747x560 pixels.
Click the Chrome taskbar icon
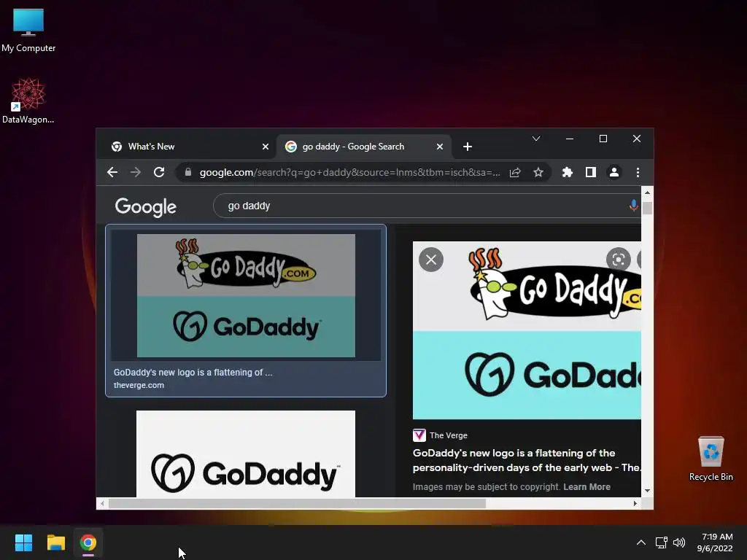tap(88, 542)
